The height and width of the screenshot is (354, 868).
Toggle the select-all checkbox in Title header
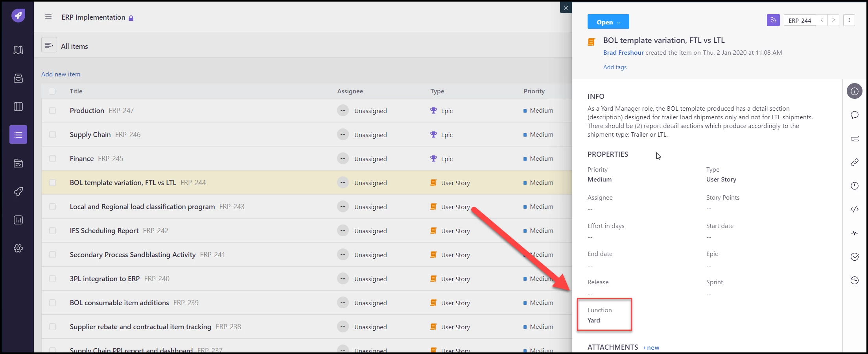click(52, 91)
